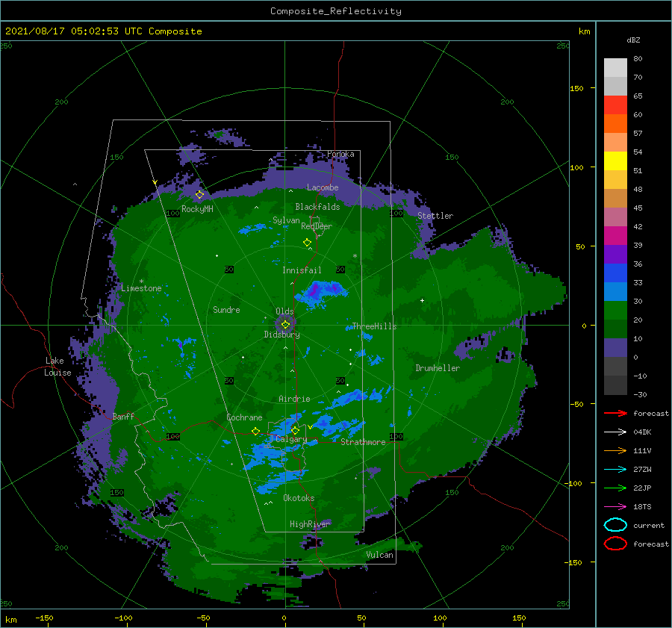This screenshot has width=672, height=628.
Task: Click the bright green 30 dBZ swatch
Action: (615, 311)
